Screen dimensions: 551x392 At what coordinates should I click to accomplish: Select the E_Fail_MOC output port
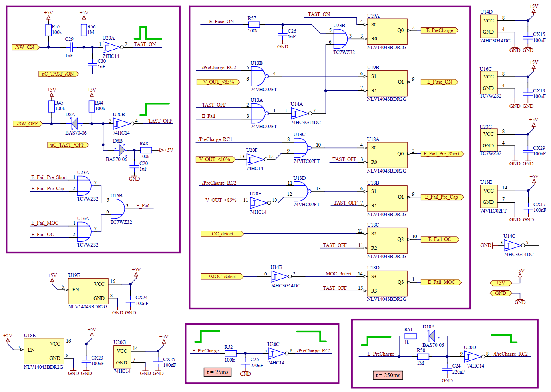pyautogui.click(x=441, y=282)
